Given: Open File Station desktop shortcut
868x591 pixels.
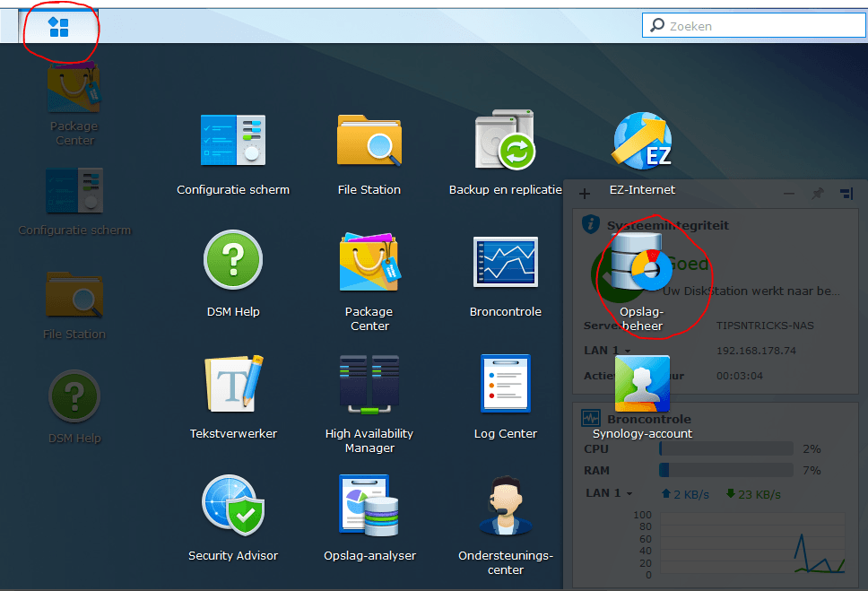Looking at the screenshot, I should coord(74,306).
